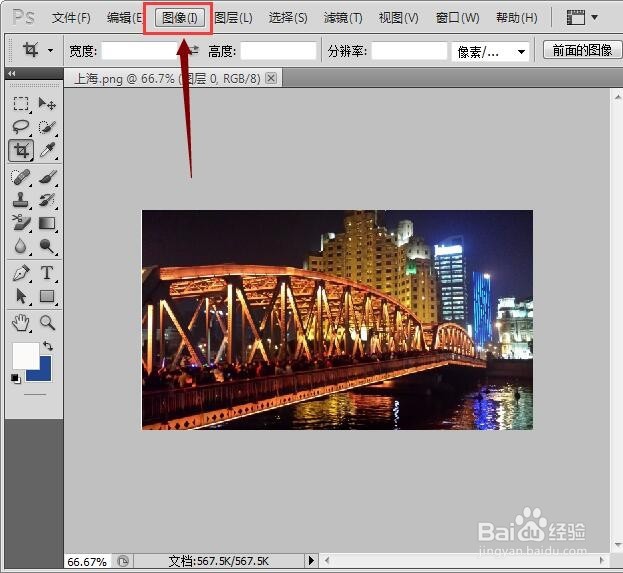Click the status bar preview icon
The width and height of the screenshot is (623, 573).
[123, 561]
